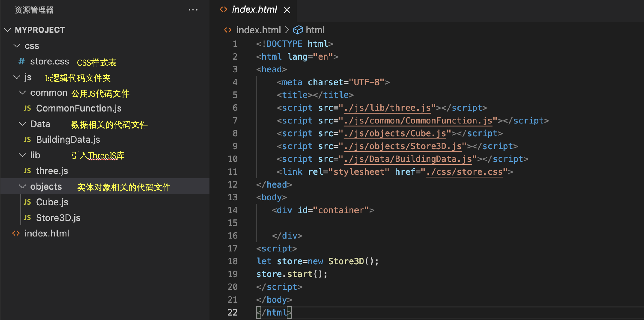The height and width of the screenshot is (321, 644).
Task: Click index.html in the breadcrumb path
Action: (x=258, y=30)
